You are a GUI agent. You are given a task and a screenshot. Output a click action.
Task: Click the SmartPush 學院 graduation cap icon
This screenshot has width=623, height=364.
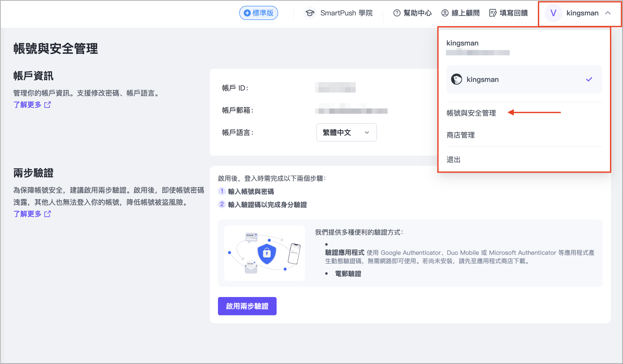(x=310, y=13)
